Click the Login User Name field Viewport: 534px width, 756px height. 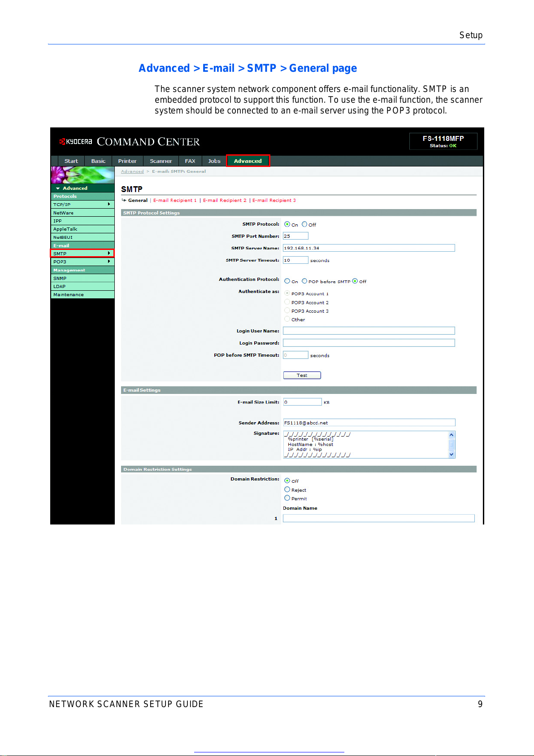point(369,331)
